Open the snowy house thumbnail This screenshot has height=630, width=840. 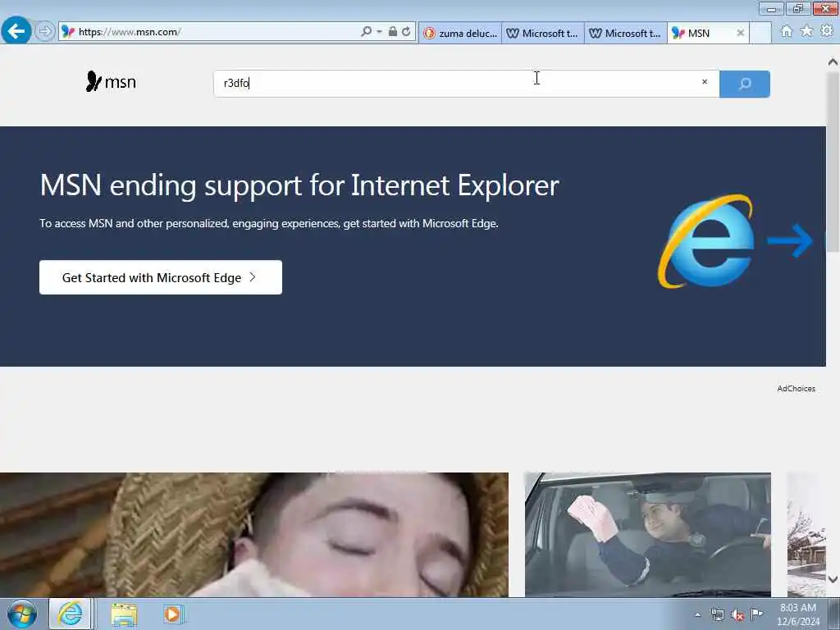point(806,535)
